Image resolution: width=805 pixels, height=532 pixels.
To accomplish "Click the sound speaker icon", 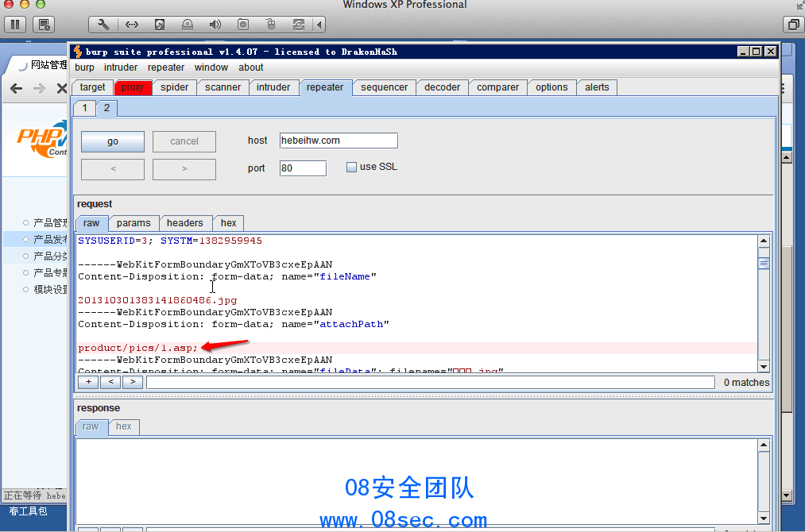I will (215, 25).
